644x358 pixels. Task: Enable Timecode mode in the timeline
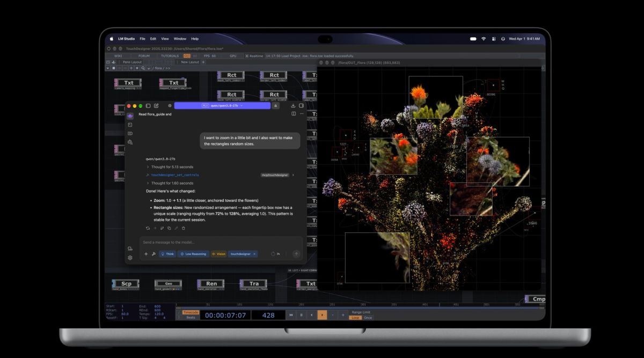(x=191, y=312)
